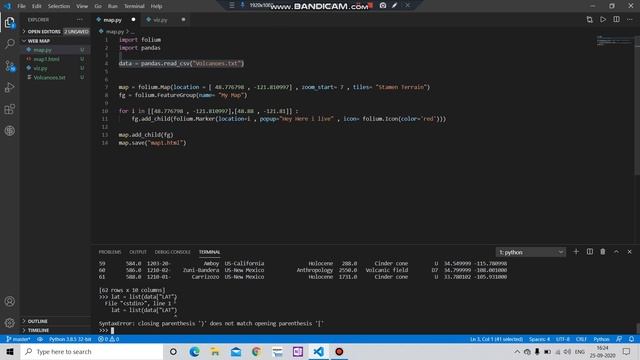640x360 pixels.
Task: Click the Python interpreter version in status bar
Action: (x=70, y=339)
